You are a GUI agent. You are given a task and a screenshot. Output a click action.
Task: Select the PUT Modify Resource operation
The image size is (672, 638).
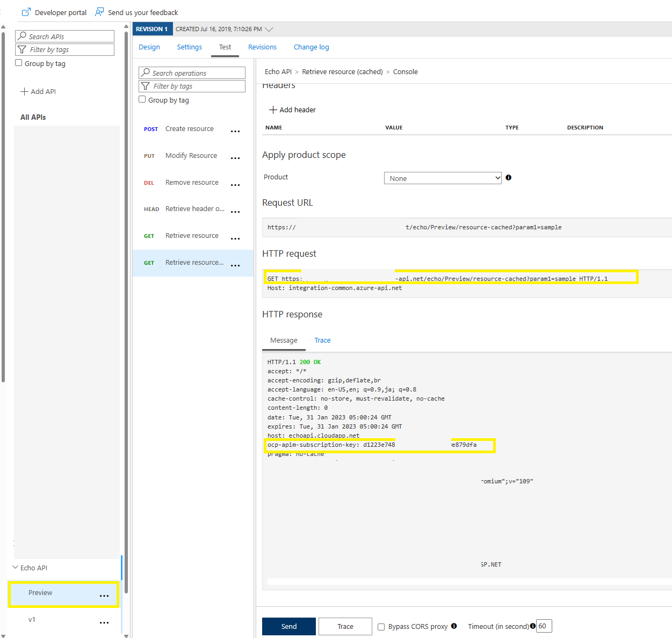point(193,156)
